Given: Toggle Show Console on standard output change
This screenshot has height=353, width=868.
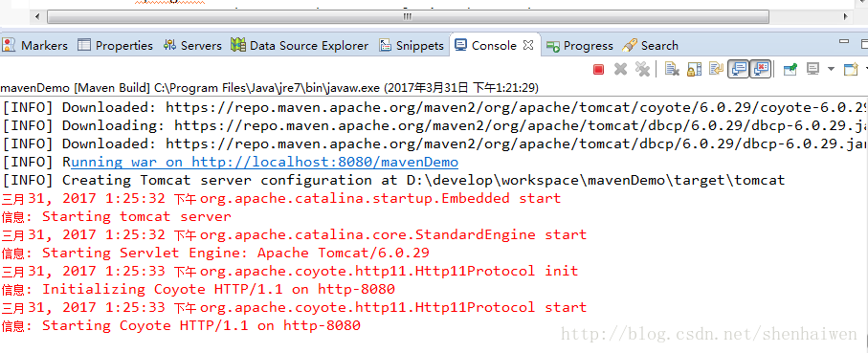Looking at the screenshot, I should pyautogui.click(x=739, y=69).
